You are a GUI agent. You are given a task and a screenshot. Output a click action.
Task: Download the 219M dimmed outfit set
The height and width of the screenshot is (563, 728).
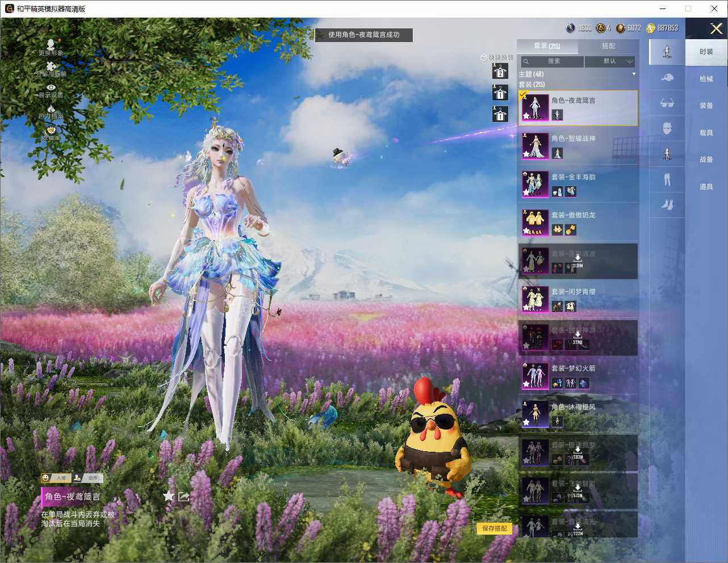(578, 261)
